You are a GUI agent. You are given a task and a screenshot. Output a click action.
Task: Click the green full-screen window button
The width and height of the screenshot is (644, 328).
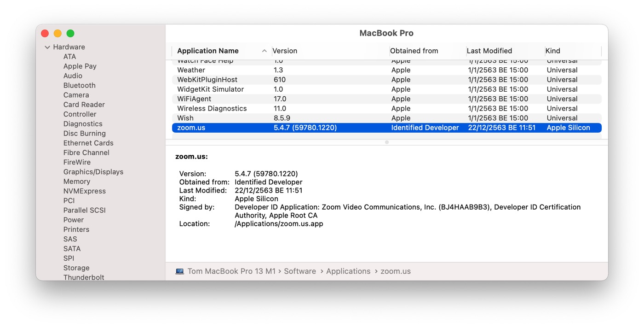(x=70, y=33)
